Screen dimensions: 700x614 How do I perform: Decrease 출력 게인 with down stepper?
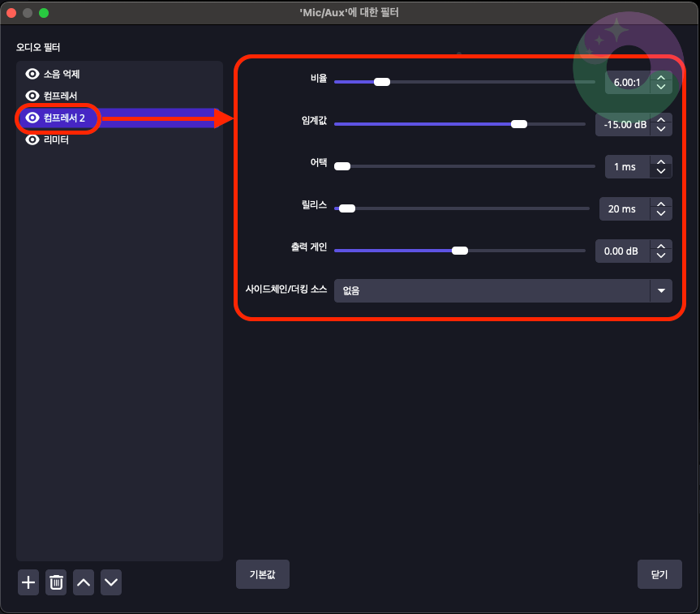[x=661, y=255]
